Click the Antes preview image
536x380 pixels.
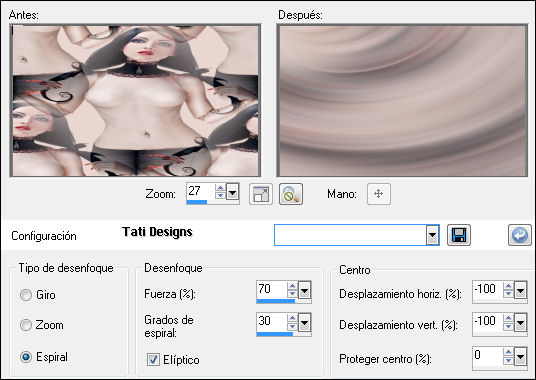pos(135,100)
